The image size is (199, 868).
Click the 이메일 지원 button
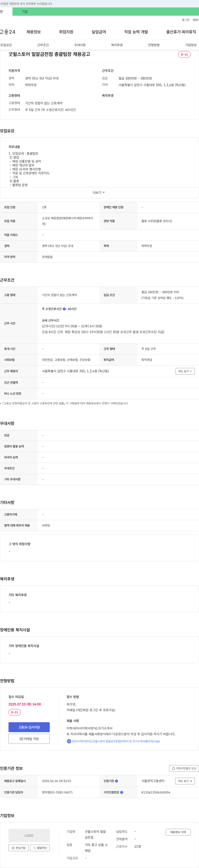coord(29,739)
